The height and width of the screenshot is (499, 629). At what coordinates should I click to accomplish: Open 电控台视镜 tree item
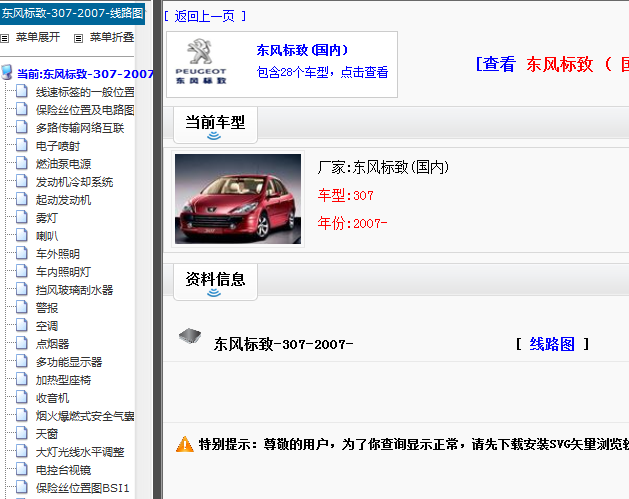(x=63, y=470)
